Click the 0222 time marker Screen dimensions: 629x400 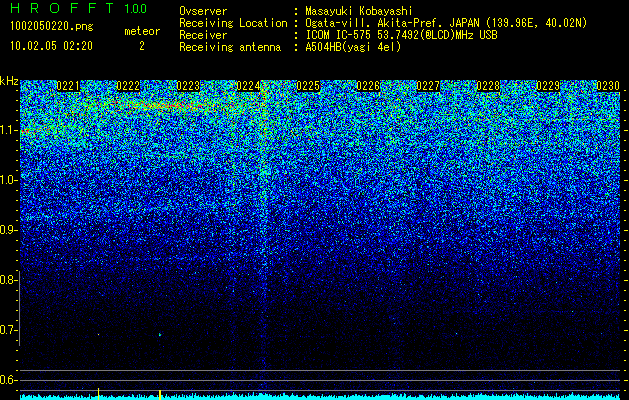[128, 86]
